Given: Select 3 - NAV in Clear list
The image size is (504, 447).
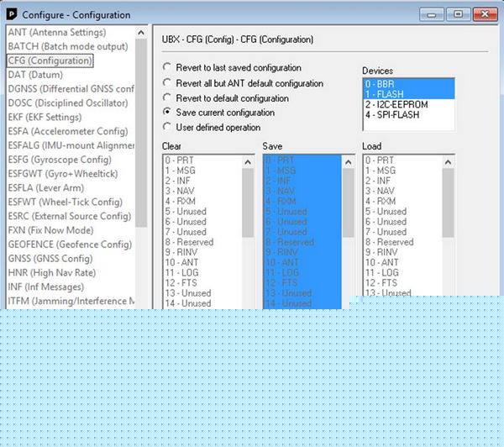Looking at the screenshot, I should (180, 192).
